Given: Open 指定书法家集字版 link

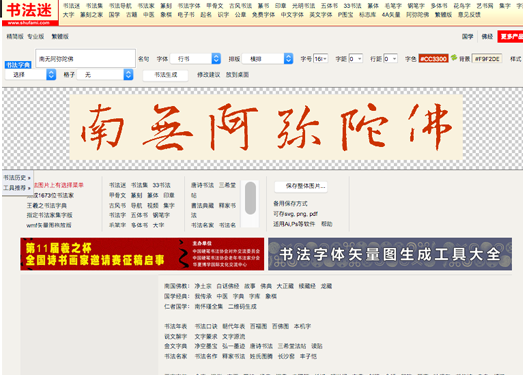Looking at the screenshot, I should [x=49, y=215].
